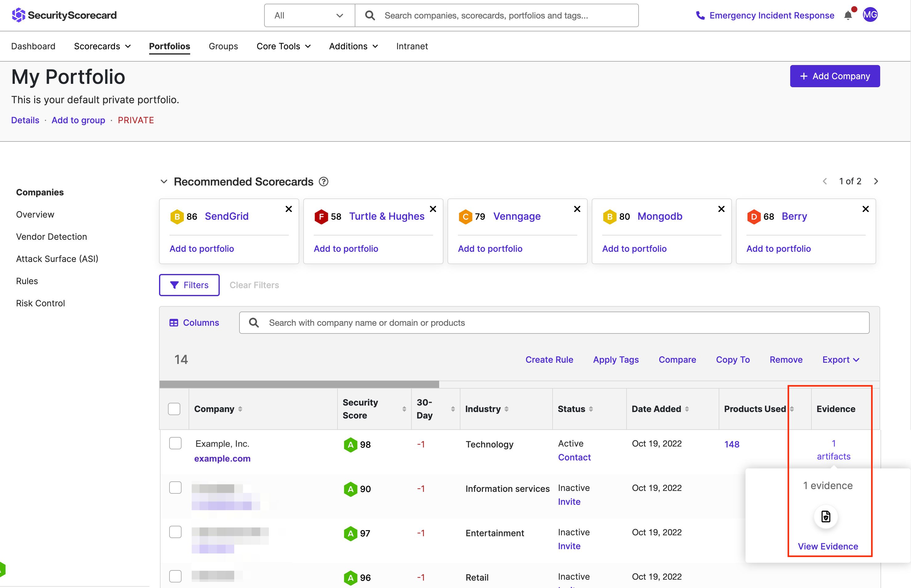Dismiss the SendGrid recommended card
Screen dimensions: 911x588
coord(289,209)
